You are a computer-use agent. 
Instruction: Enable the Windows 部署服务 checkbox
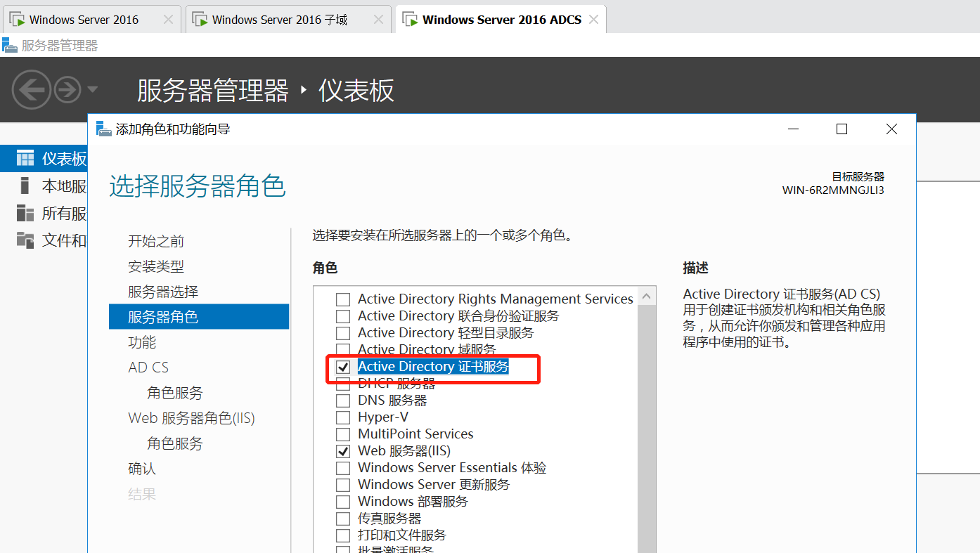click(343, 502)
